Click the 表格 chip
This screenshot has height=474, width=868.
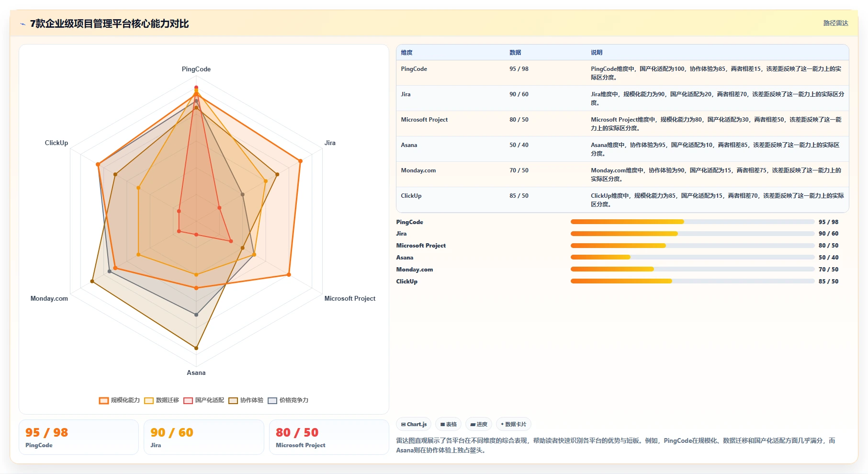click(448, 424)
